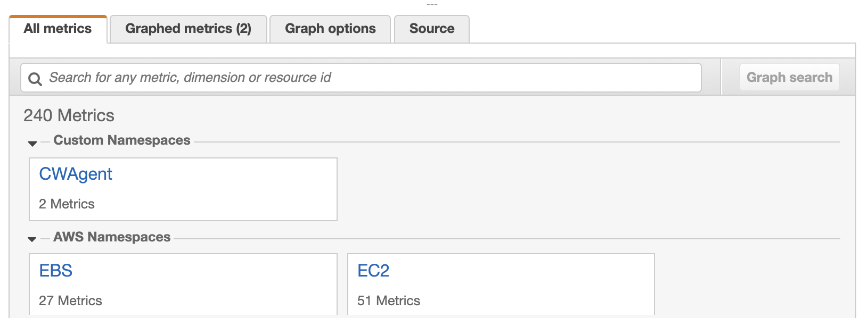Open the CWAgent custom namespace
Screen dimensions: 868x318
click(75, 174)
